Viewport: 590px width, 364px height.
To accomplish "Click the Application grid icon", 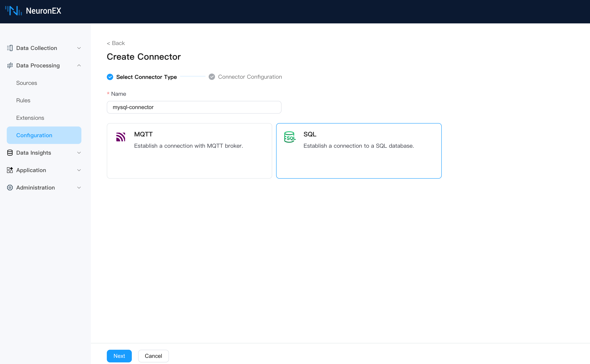I will point(10,170).
